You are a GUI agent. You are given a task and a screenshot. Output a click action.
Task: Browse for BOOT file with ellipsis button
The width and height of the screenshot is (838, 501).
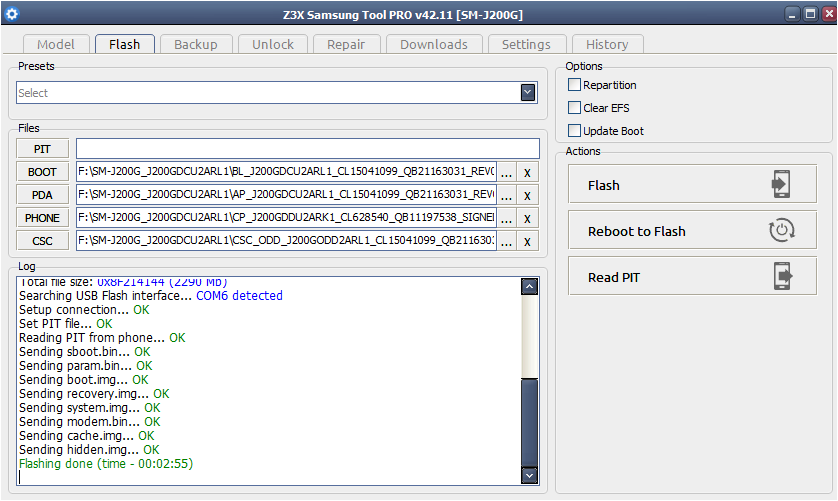tap(507, 172)
